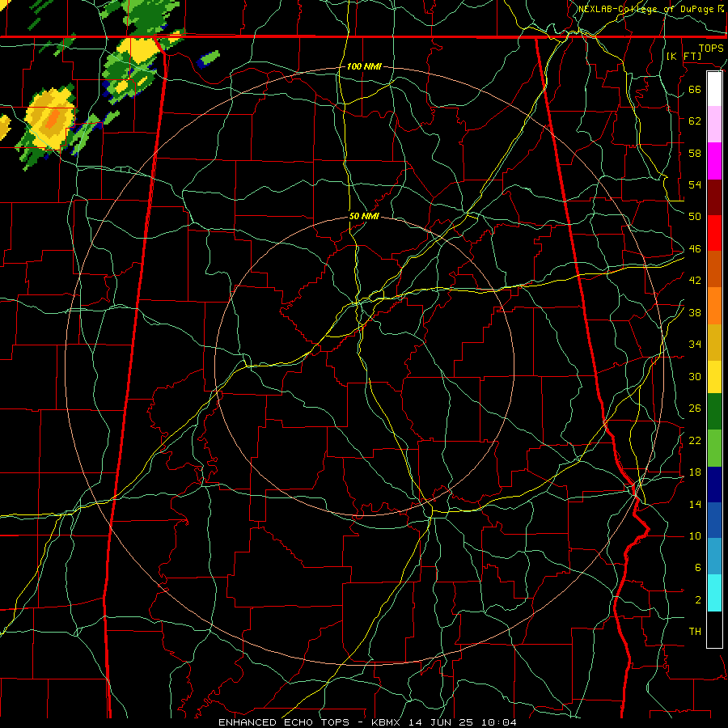This screenshot has width=728, height=728.
Task: Click the dark green 30 kft swatch
Action: point(714,412)
